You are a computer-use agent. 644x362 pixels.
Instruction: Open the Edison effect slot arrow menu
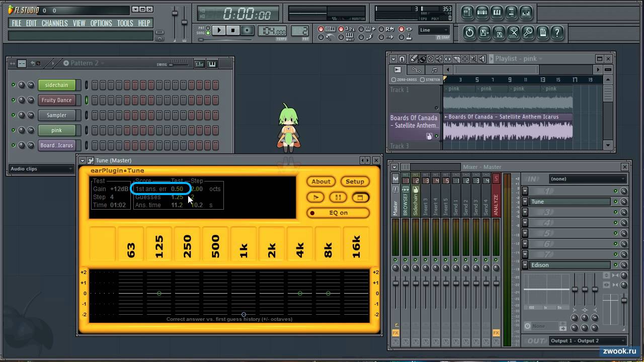pyautogui.click(x=525, y=265)
